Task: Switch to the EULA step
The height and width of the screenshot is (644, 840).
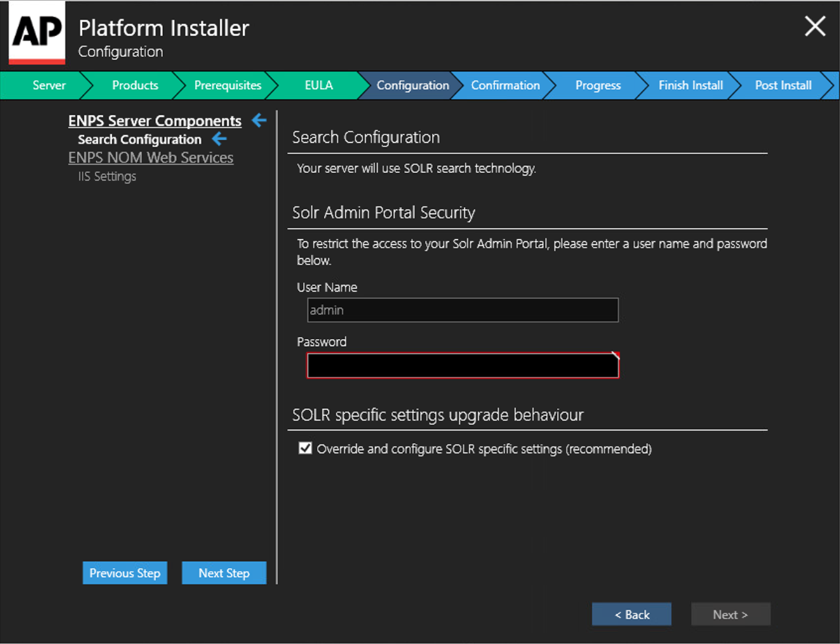Action: pos(319,85)
